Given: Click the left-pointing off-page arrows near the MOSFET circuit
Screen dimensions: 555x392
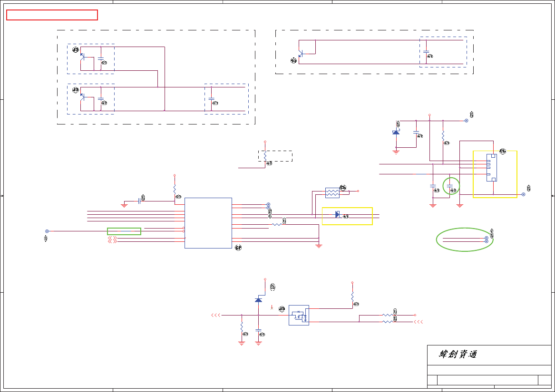Looking at the screenshot, I should [216, 315].
